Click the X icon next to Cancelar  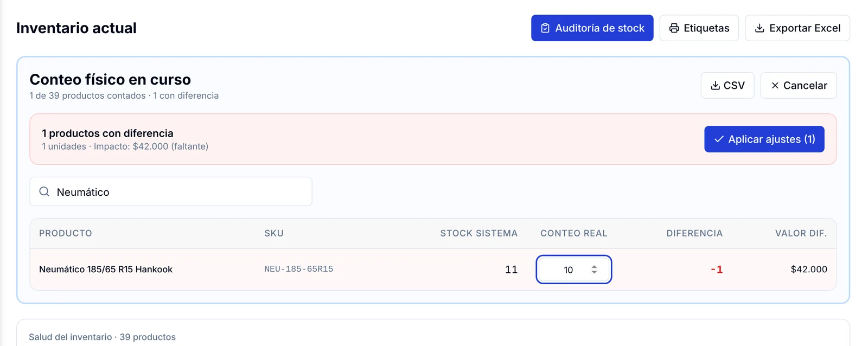[775, 86]
